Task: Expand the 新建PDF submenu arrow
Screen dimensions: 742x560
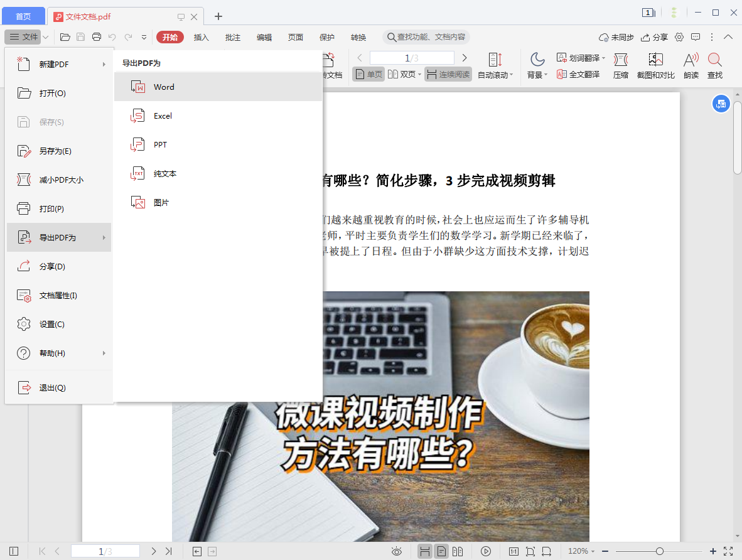Action: pyautogui.click(x=104, y=65)
